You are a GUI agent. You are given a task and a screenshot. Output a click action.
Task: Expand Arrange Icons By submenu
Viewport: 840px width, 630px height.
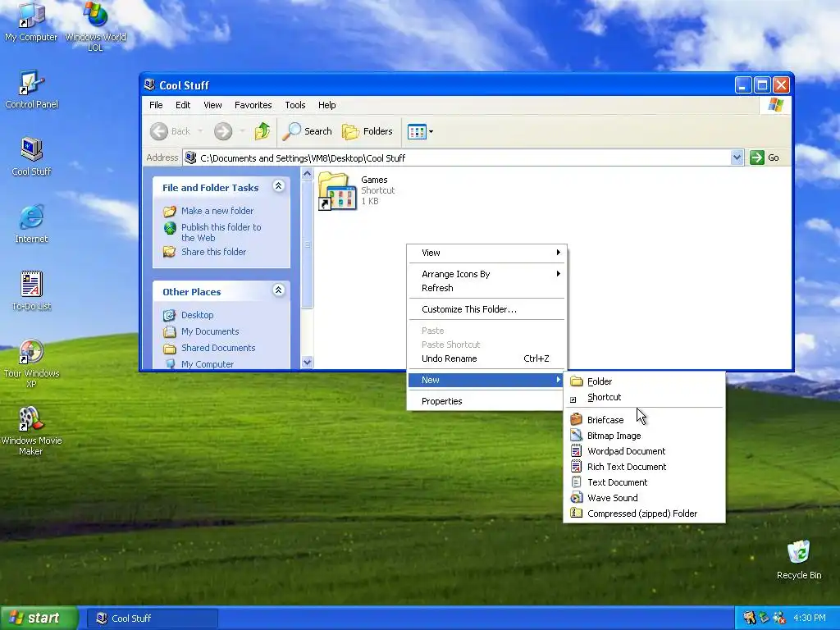tap(486, 274)
